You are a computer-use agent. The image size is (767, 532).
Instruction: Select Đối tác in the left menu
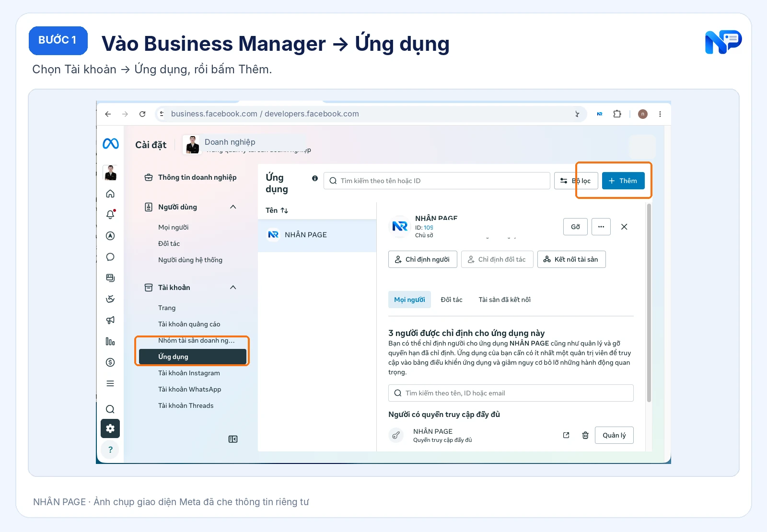point(169,243)
